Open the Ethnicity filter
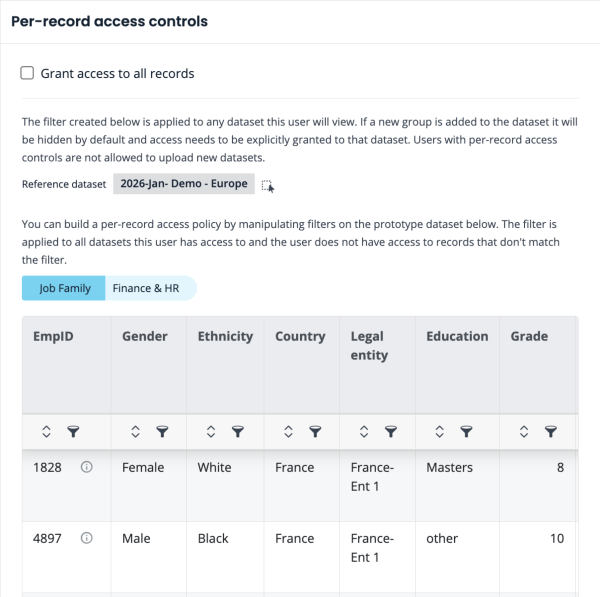Viewport: 600px width, 597px height. click(x=237, y=432)
